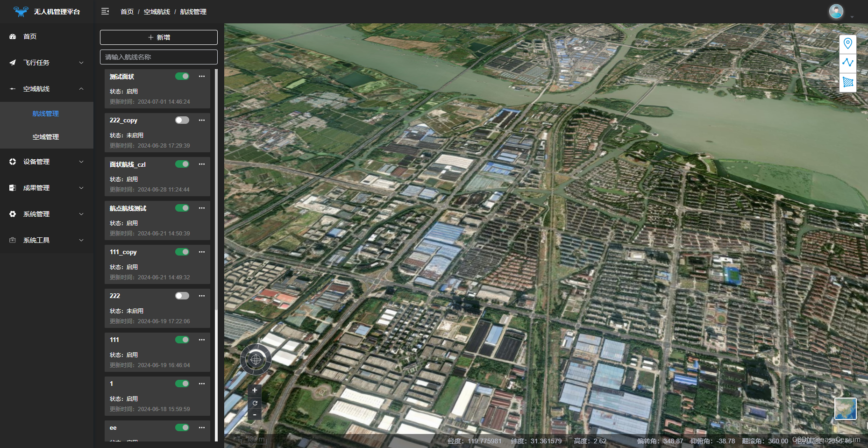Image resolution: width=868 pixels, height=448 pixels.
Task: Open the basemap switcher thumbnail
Action: click(x=846, y=409)
